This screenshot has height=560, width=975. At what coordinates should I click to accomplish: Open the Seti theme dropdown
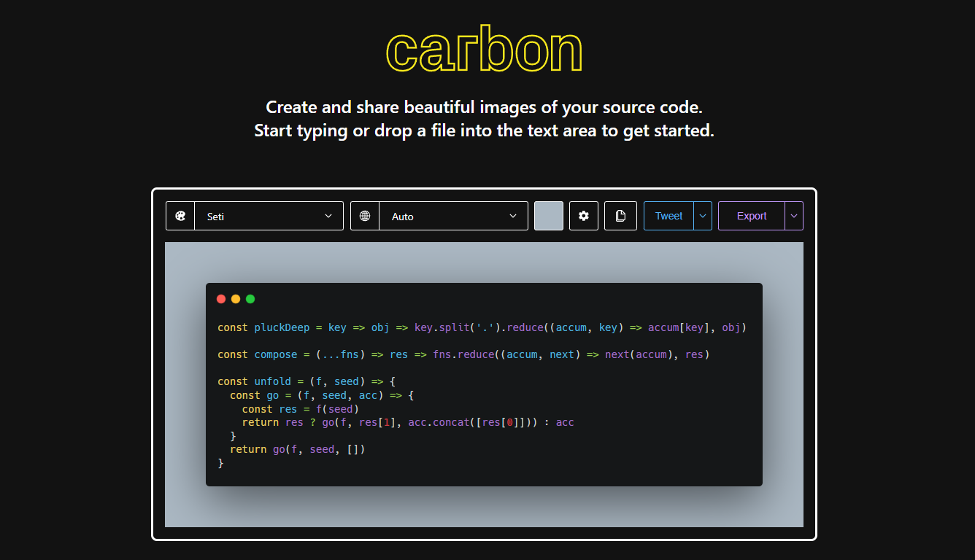click(x=269, y=216)
